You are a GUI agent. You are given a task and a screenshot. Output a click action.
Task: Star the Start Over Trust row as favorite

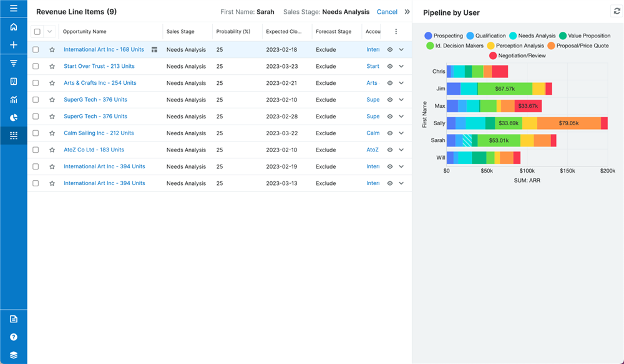52,67
